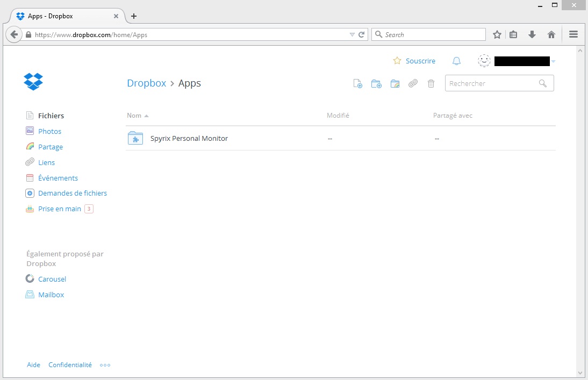Close the Apps - Dropbox tab
This screenshot has width=588, height=380.
pos(116,16)
